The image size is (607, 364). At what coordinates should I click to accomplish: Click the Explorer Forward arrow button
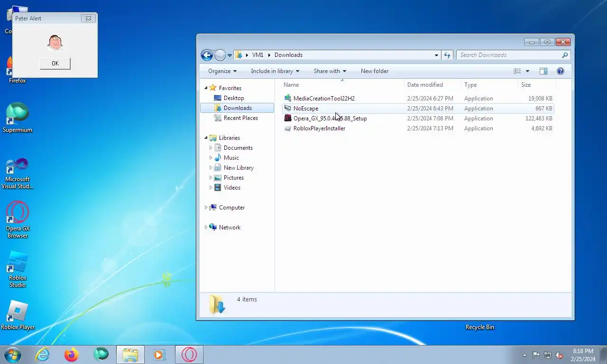coord(220,55)
